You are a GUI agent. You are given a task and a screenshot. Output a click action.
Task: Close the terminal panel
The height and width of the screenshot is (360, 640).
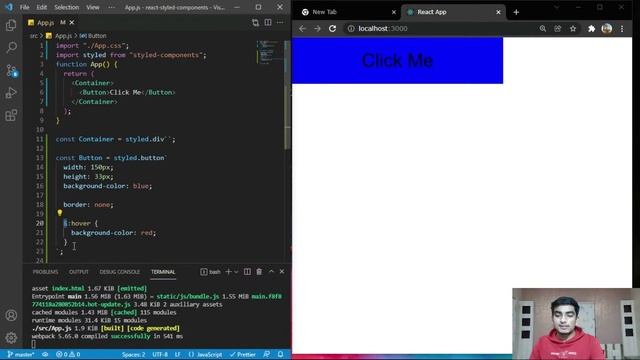click(282, 272)
